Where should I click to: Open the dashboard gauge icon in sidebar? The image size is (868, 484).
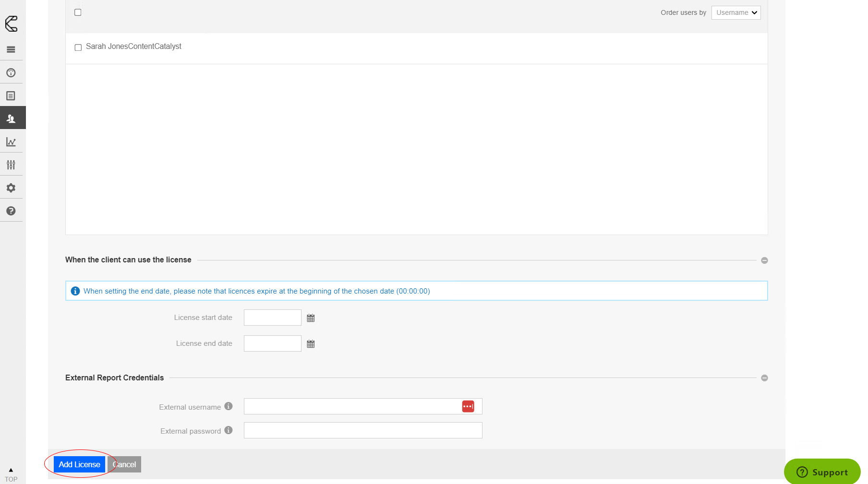(x=11, y=73)
